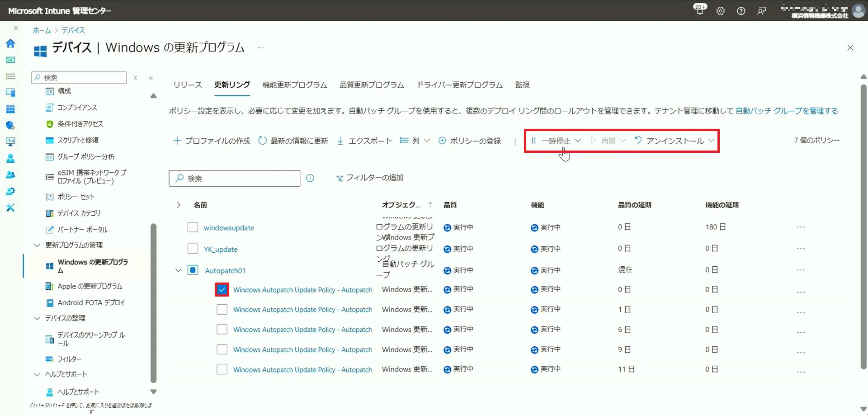Expand all rows chevron in header
The width and height of the screenshot is (868, 415).
(179, 205)
